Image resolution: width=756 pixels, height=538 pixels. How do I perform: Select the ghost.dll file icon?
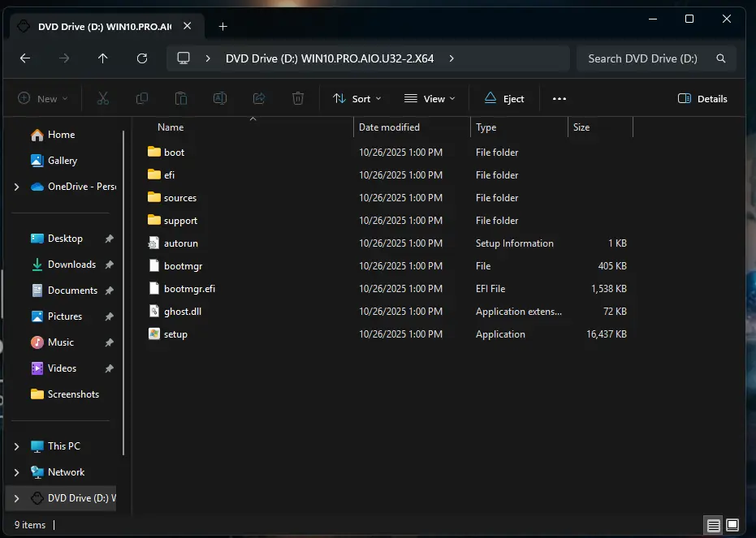[153, 311]
